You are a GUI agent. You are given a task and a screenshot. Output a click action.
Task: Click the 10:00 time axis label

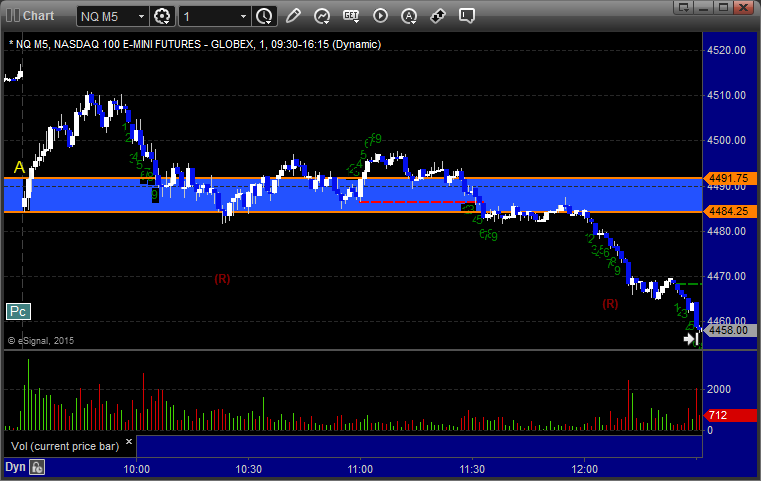[136, 469]
